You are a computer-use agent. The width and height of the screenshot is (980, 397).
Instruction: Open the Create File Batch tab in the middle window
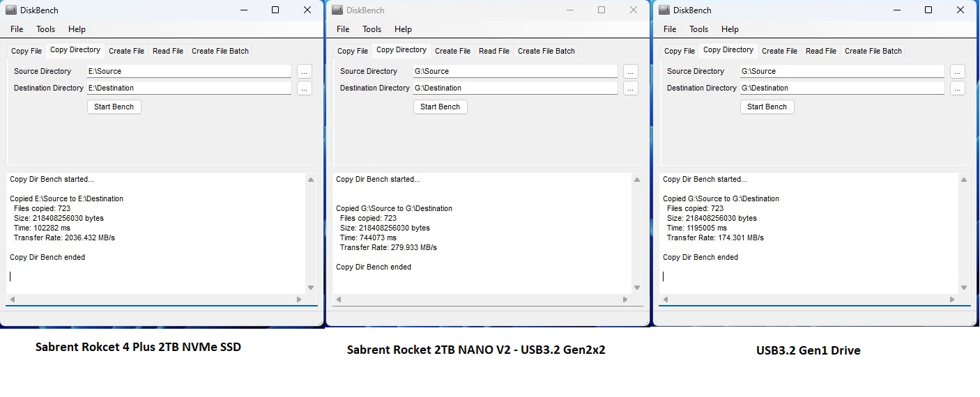tap(546, 51)
